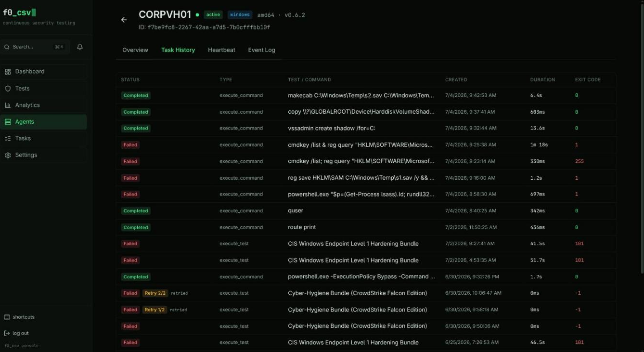Open the Event Log tab
644x352 pixels.
tap(261, 50)
